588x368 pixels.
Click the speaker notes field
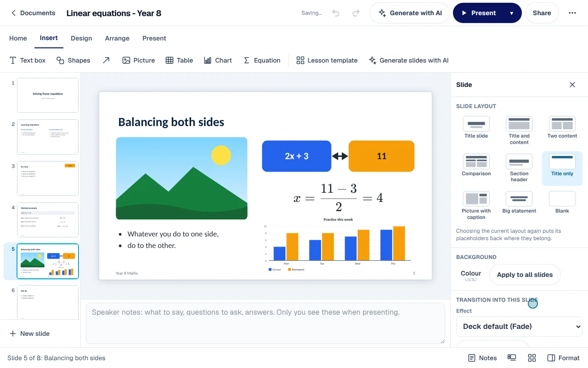(266, 323)
